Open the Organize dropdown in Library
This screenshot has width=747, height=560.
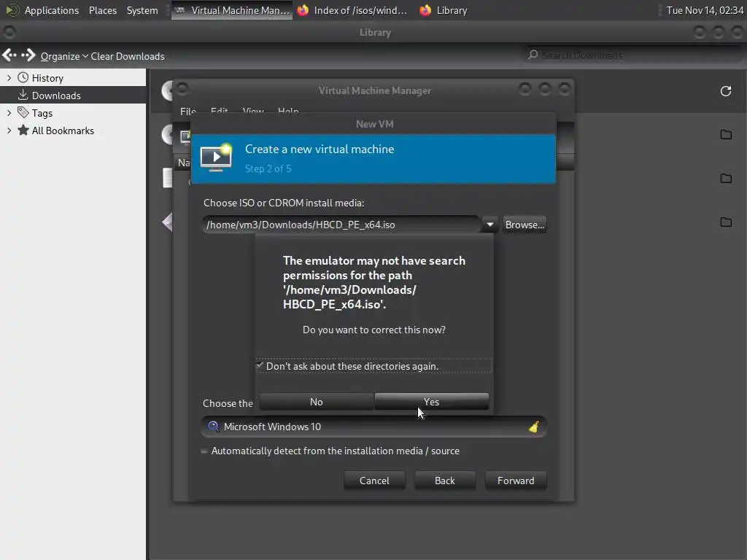pyautogui.click(x=64, y=56)
